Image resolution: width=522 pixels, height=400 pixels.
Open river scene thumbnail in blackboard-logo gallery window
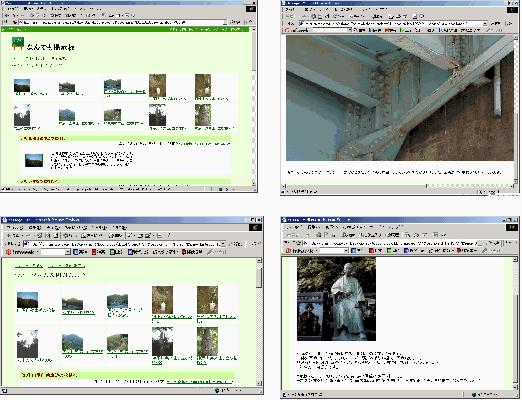click(112, 85)
